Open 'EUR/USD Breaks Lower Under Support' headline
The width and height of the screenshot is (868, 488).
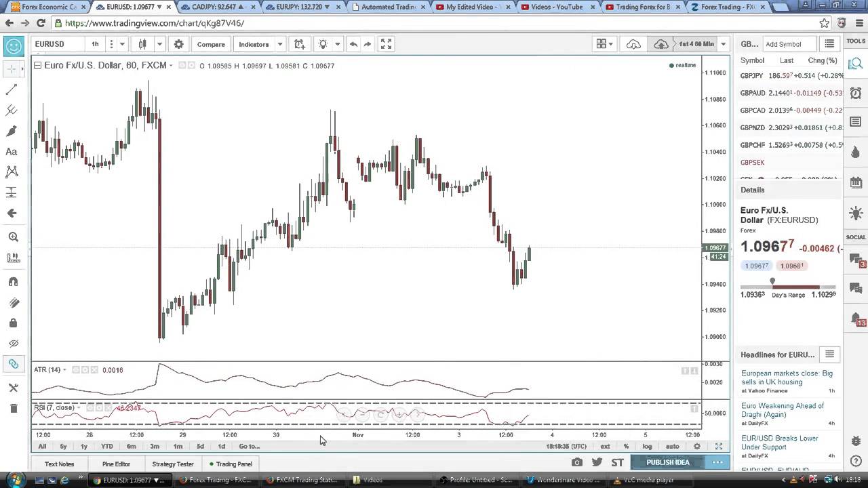[780, 443]
